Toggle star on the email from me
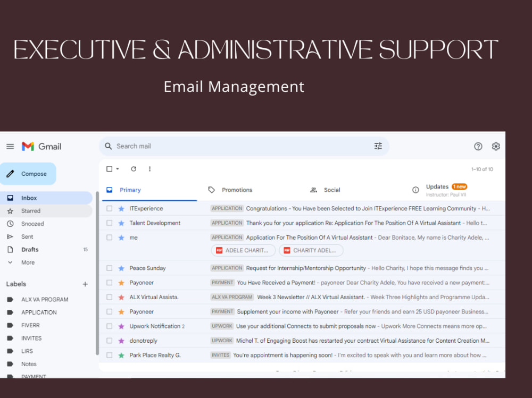 [121, 238]
